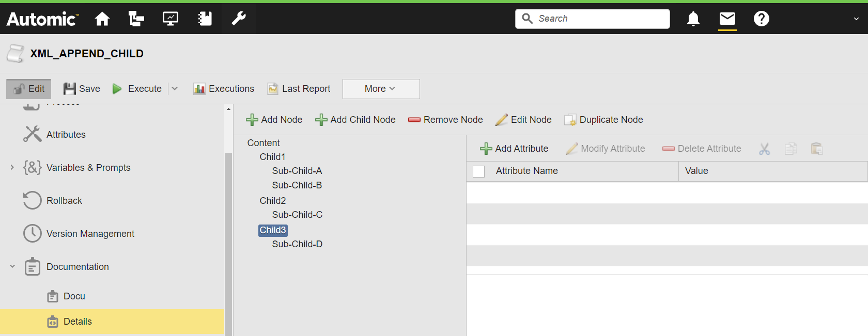Screen dimensions: 868x336
Task: Toggle Edit mode lock button
Action: click(29, 89)
